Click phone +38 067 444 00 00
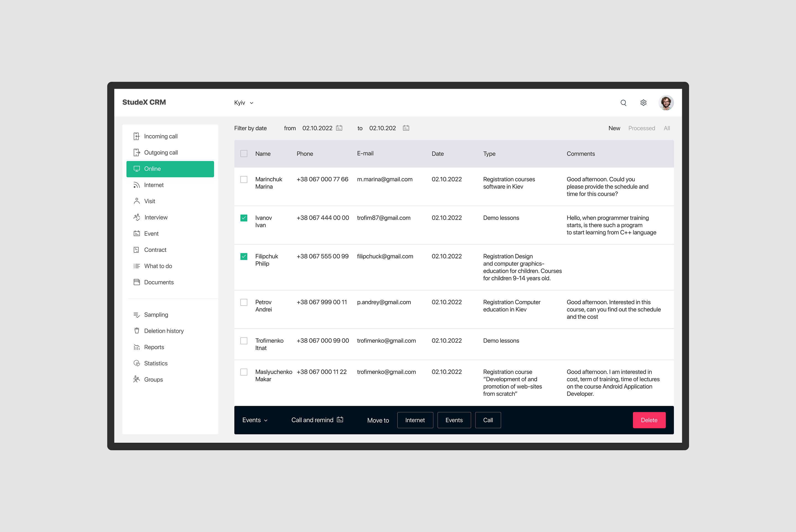 click(323, 218)
